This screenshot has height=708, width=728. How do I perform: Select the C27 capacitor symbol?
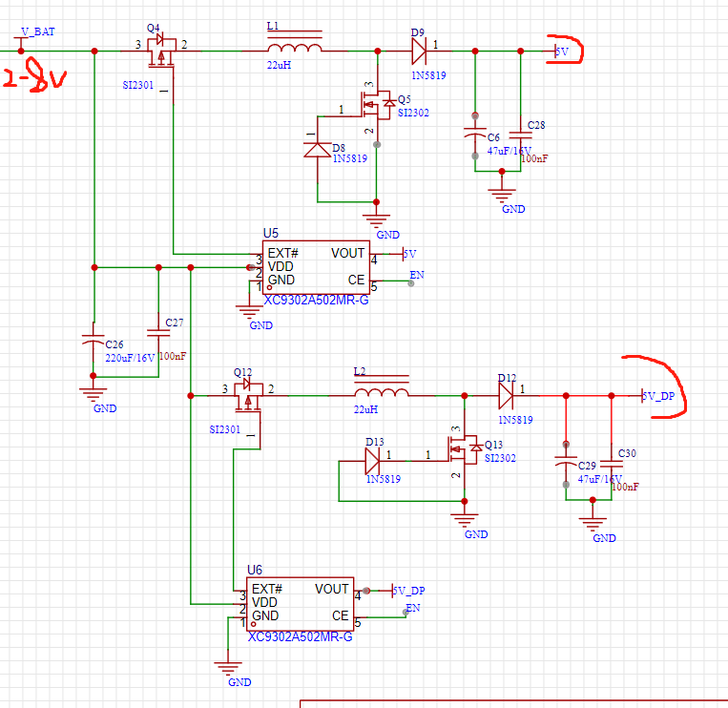point(158,332)
